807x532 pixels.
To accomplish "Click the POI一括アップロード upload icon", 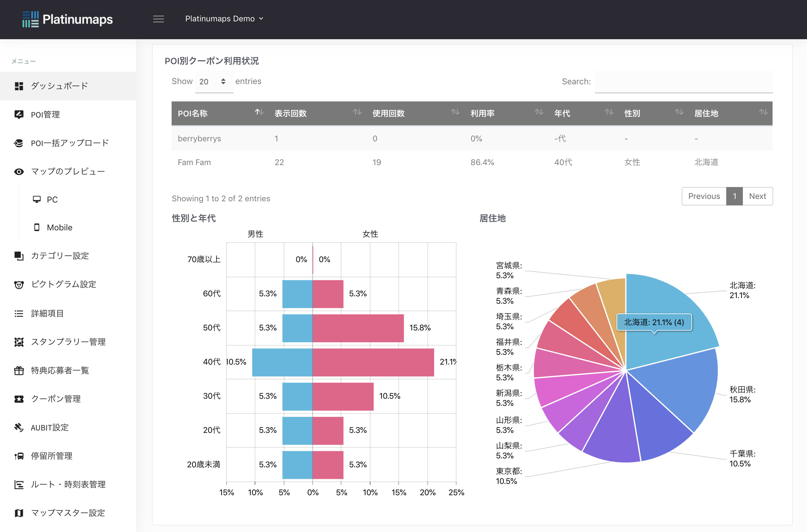I will pos(19,143).
